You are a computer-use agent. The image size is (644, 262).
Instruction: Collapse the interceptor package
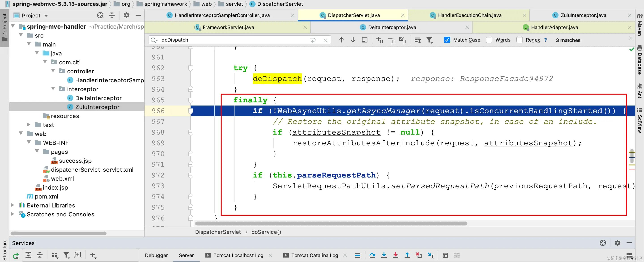point(53,89)
